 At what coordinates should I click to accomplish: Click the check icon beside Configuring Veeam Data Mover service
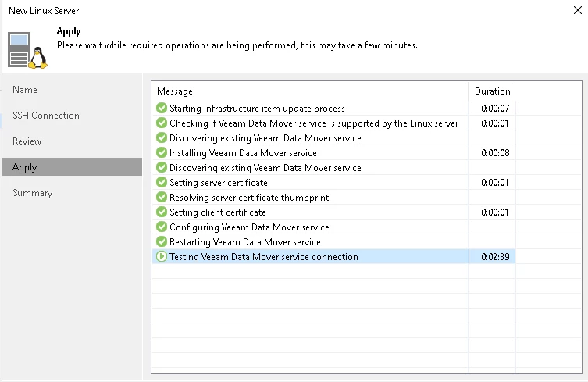point(162,227)
